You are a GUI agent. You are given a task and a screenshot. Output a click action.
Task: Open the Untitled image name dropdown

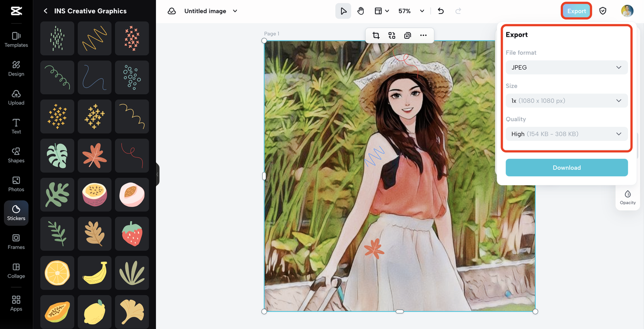click(235, 11)
